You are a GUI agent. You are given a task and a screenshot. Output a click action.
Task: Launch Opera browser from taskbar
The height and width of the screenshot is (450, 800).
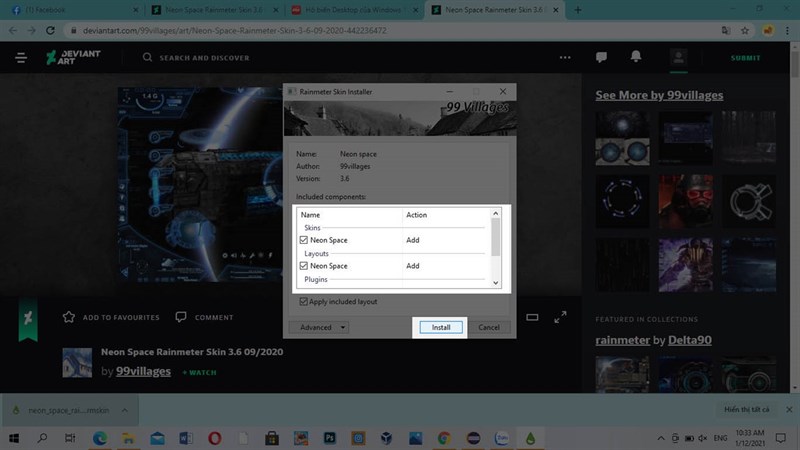[215, 438]
